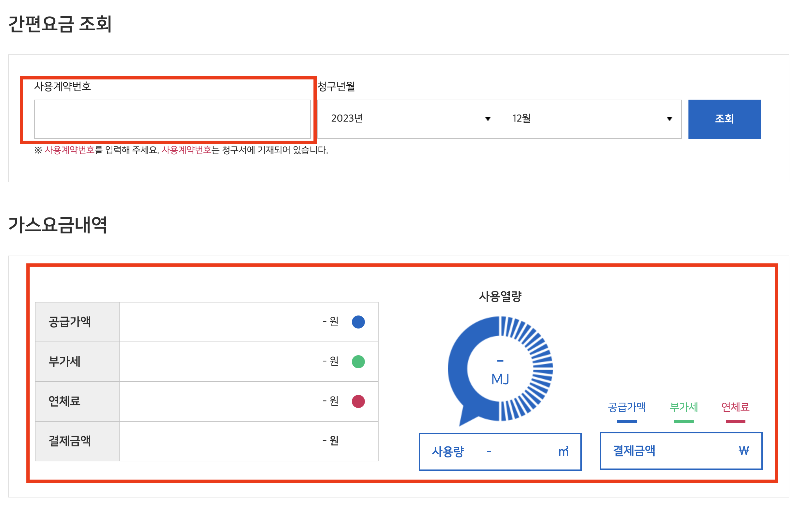The image size is (804, 532).
Task: Select the blue 공급가액 legend label
Action: (627, 407)
